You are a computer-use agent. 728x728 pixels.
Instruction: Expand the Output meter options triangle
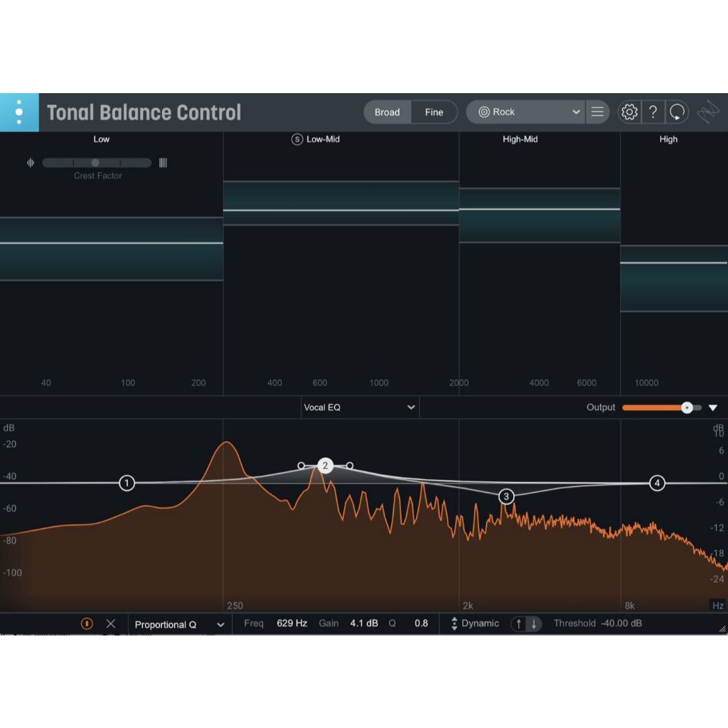tap(713, 407)
